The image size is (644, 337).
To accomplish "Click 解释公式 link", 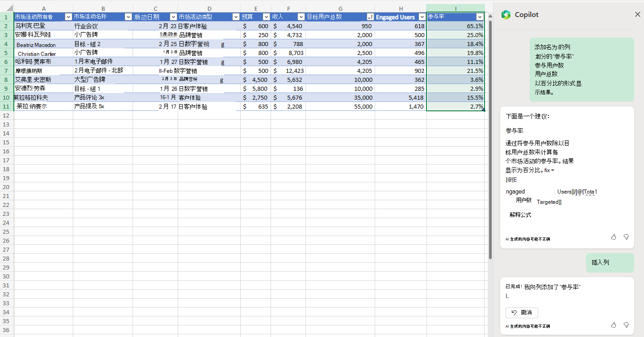I will pos(520,215).
